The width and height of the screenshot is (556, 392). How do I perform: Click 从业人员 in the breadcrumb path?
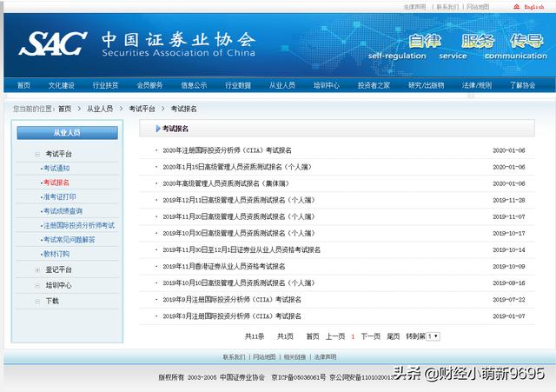[100, 109]
